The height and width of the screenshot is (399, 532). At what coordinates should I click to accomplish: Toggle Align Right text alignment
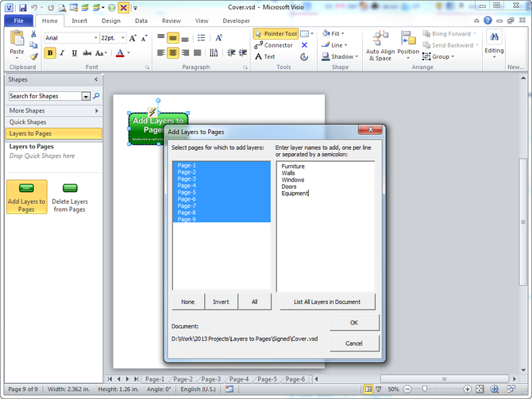tap(185, 52)
